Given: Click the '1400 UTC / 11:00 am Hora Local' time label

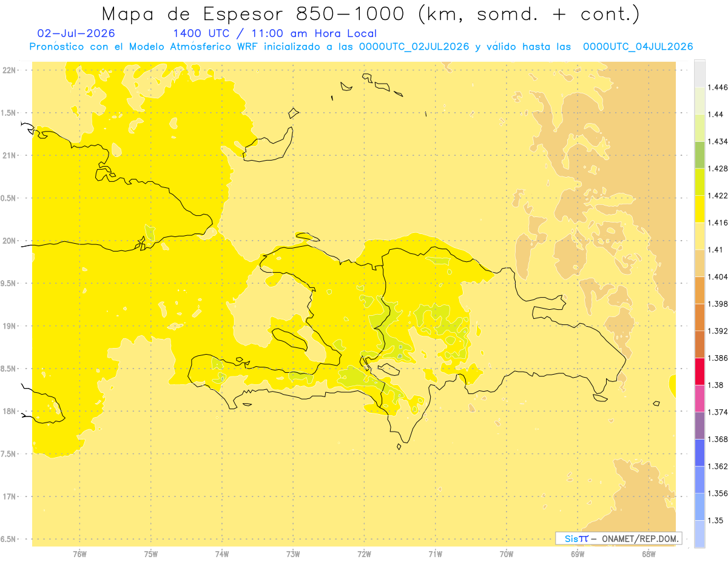Looking at the screenshot, I should (x=275, y=33).
